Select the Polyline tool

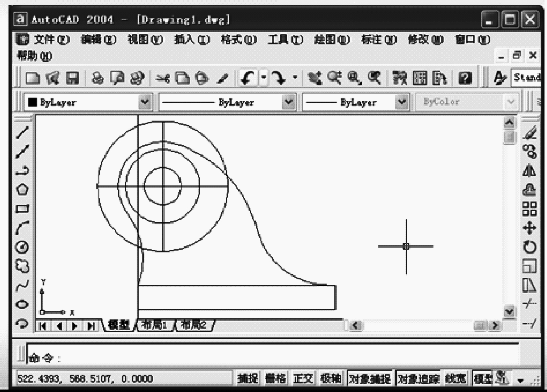(x=22, y=170)
